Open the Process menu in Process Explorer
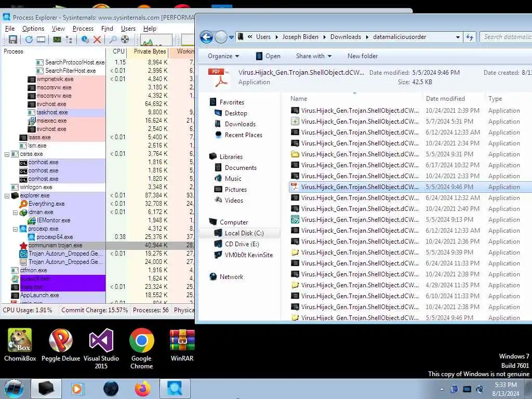 (83, 29)
